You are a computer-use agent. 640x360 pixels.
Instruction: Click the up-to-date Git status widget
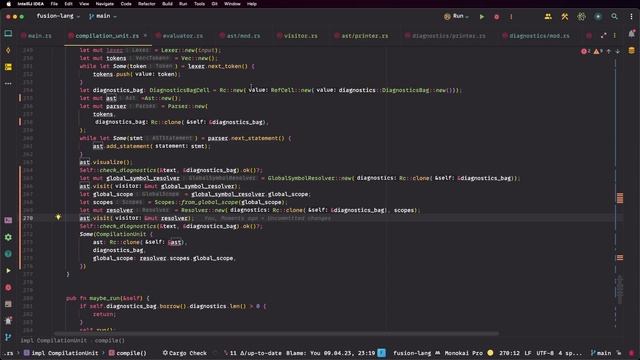point(252,353)
